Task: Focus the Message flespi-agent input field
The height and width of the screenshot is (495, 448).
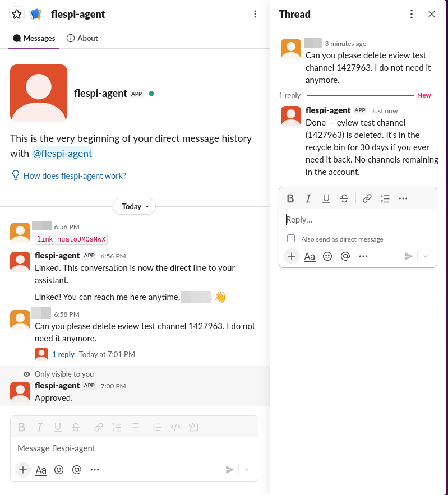Action: pyautogui.click(x=134, y=448)
